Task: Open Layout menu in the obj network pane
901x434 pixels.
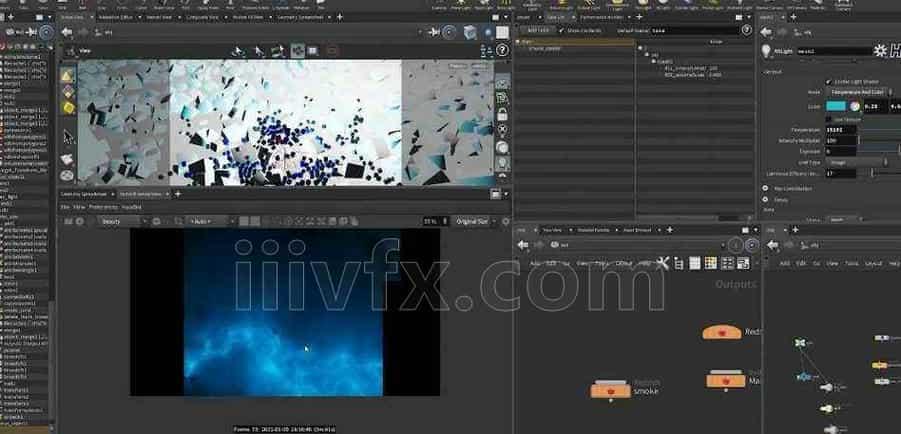Action: click(873, 263)
